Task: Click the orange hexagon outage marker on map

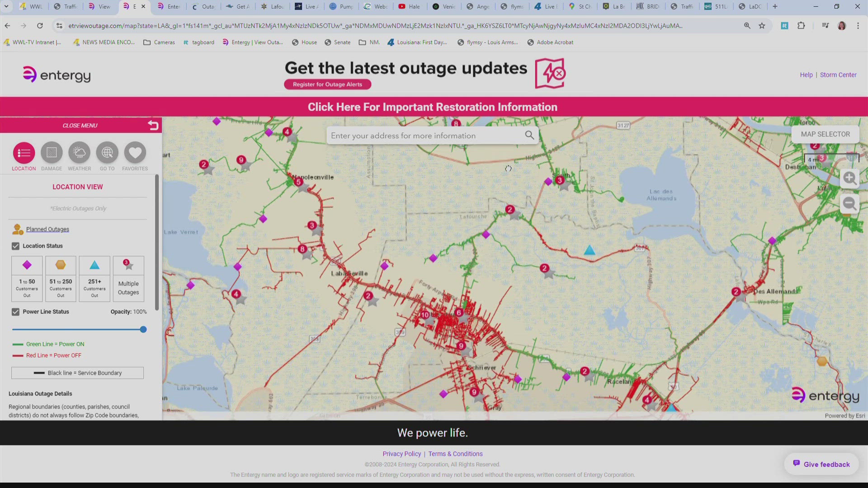Action: pyautogui.click(x=822, y=361)
